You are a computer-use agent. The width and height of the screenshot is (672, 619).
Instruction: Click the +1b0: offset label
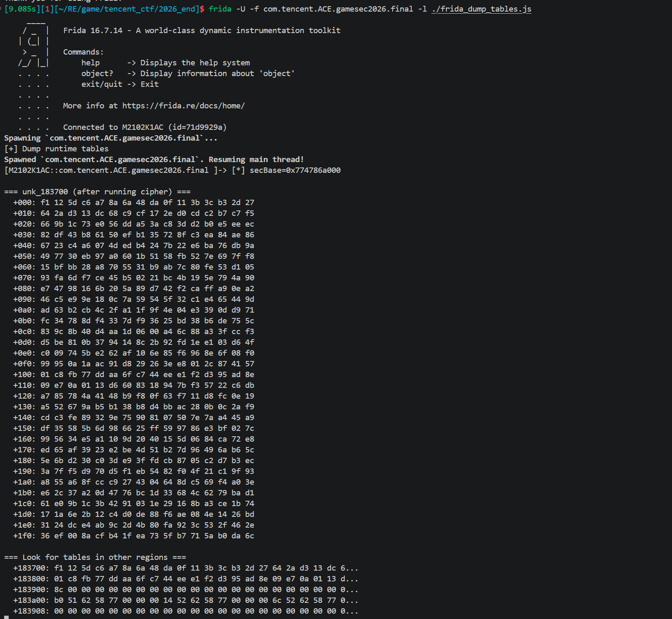[x=24, y=493]
